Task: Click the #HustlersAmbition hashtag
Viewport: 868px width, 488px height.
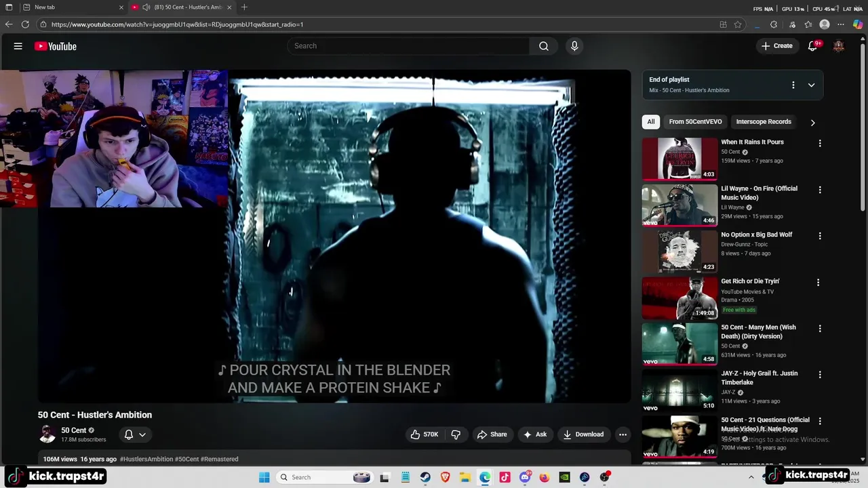Action: click(x=146, y=459)
